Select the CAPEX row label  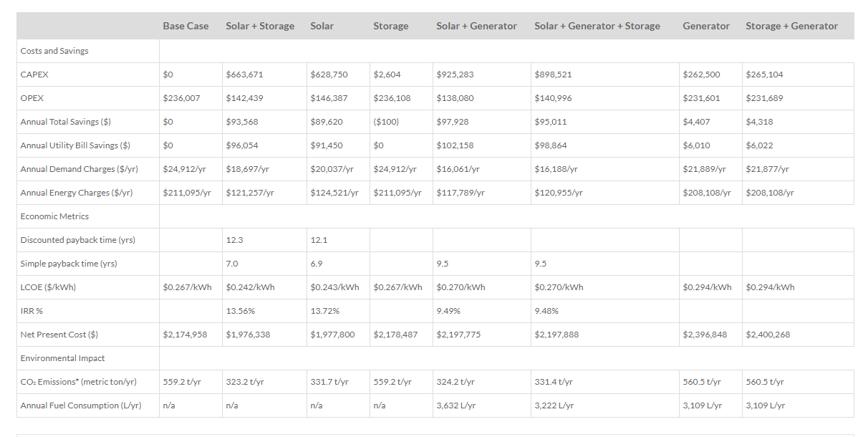pos(34,74)
